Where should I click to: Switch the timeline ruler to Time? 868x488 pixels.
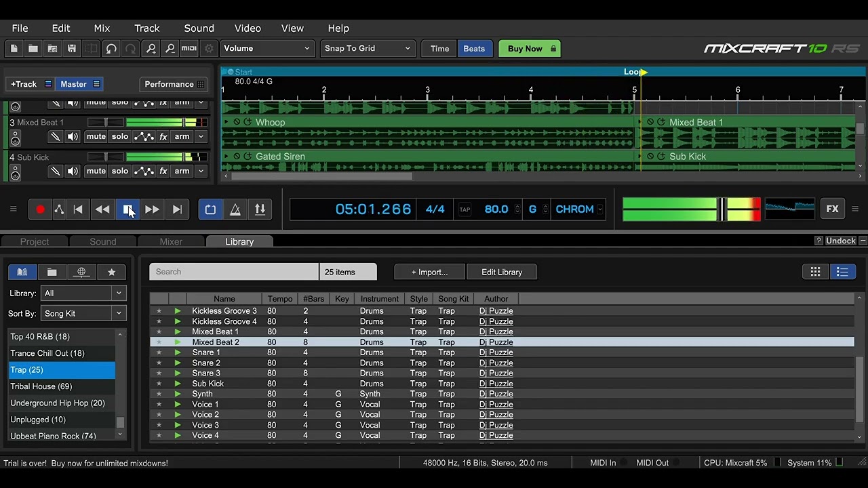[x=439, y=48]
